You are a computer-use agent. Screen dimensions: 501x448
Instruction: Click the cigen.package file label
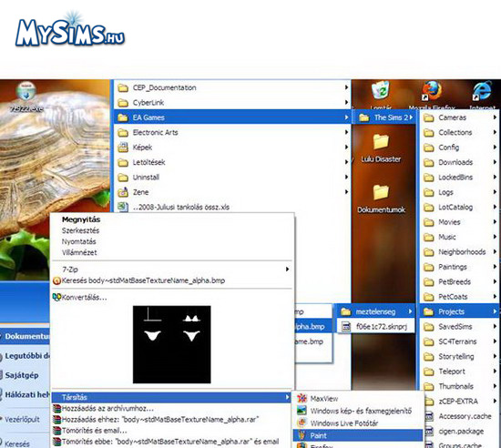pyautogui.click(x=461, y=432)
